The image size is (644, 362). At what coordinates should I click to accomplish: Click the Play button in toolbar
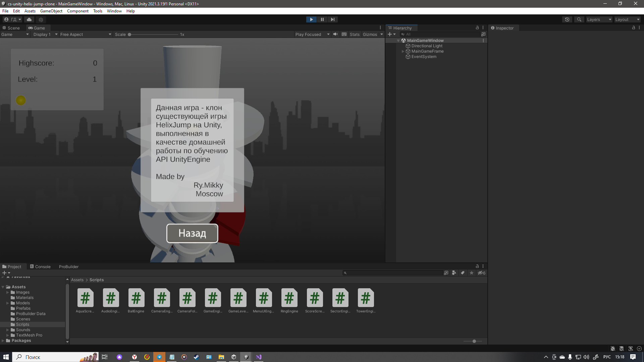tap(311, 19)
